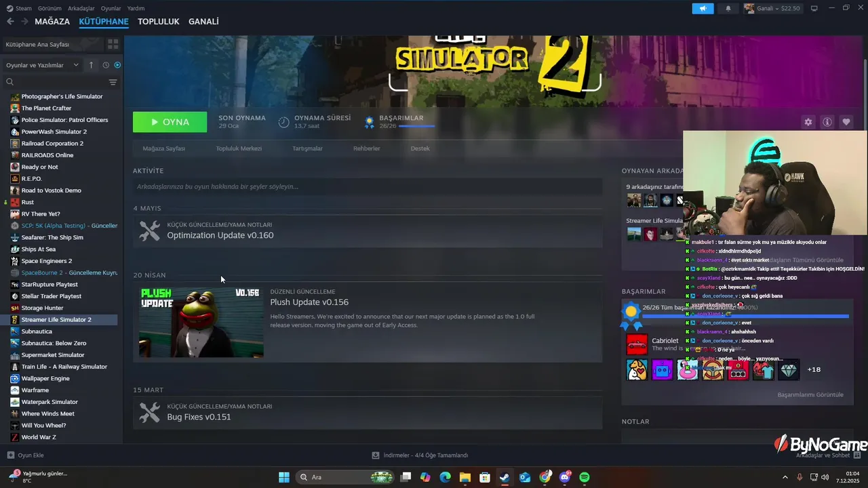Open the Steam menu
Screen dimensions: 868x488
(x=19, y=8)
